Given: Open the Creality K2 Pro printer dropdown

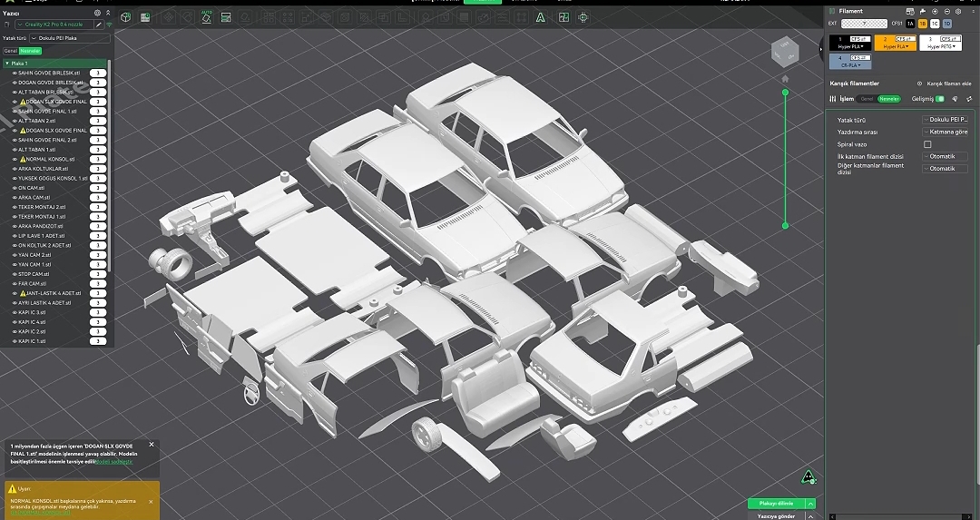Looking at the screenshot, I should [54, 25].
